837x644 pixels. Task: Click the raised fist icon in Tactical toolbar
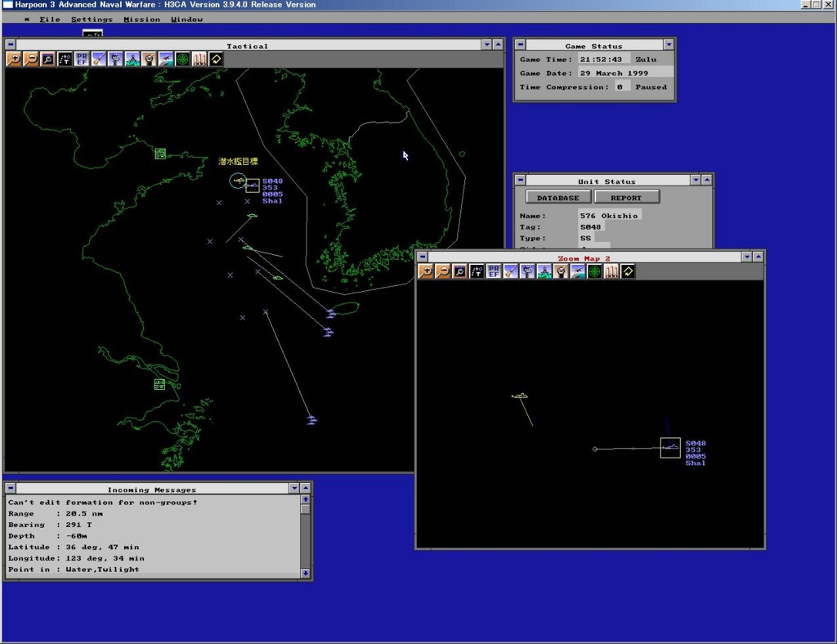pos(115,59)
